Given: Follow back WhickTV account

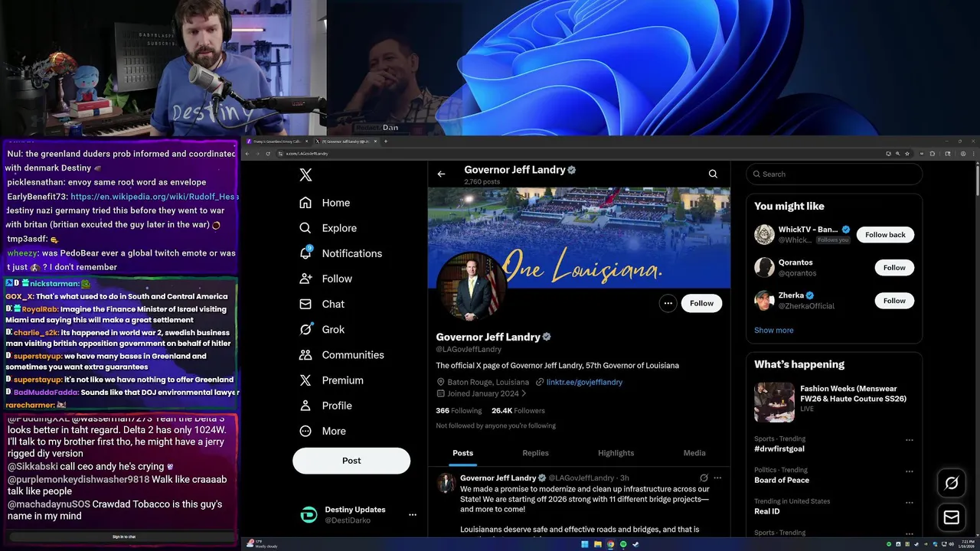Looking at the screenshot, I should [886, 235].
